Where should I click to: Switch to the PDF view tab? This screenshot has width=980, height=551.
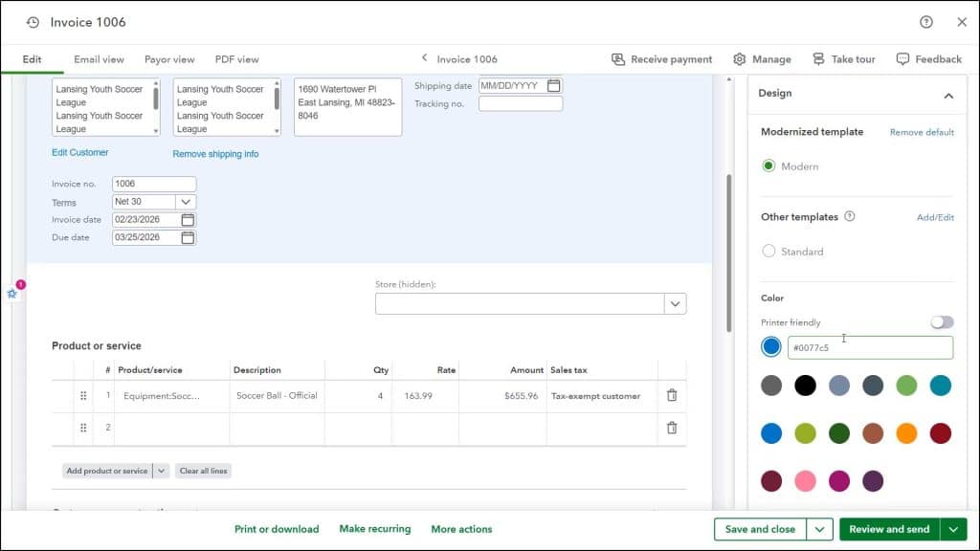[x=236, y=58]
